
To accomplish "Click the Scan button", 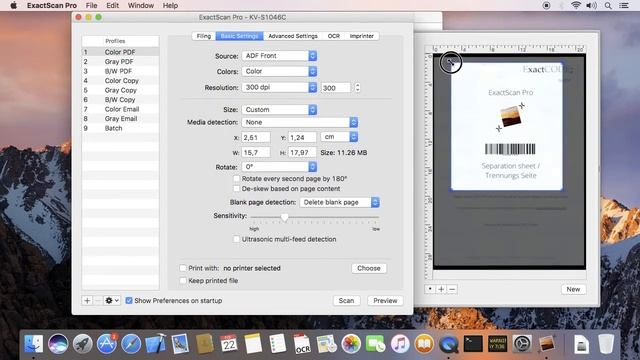I will 346,300.
